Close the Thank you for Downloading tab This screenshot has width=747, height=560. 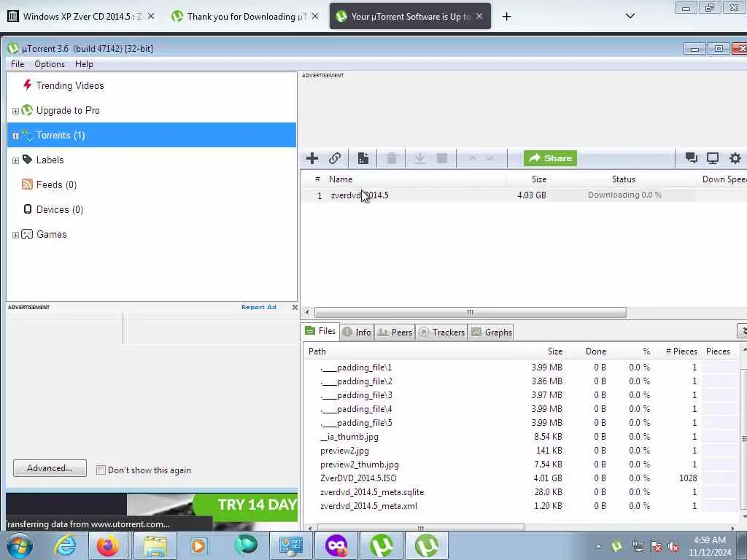[x=315, y=17]
